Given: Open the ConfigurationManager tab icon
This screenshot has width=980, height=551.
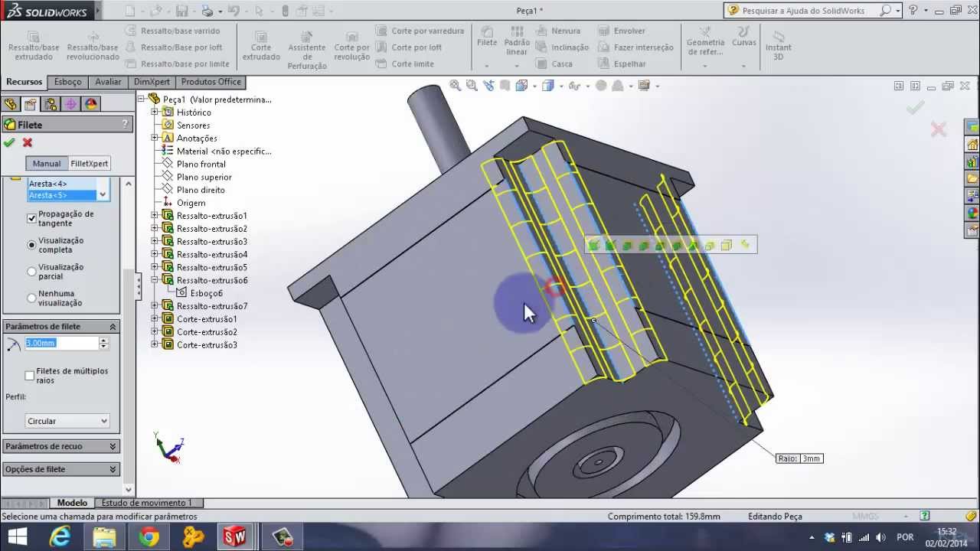Looking at the screenshot, I should 51,104.
